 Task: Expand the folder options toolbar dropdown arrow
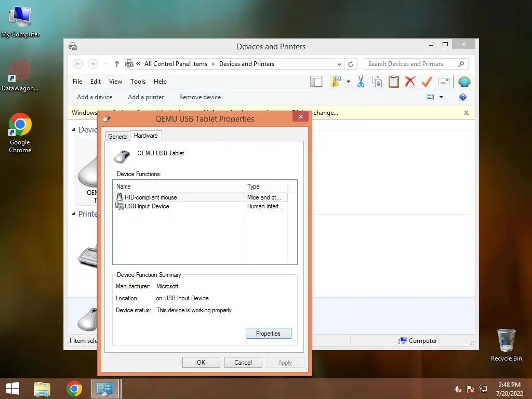348,82
